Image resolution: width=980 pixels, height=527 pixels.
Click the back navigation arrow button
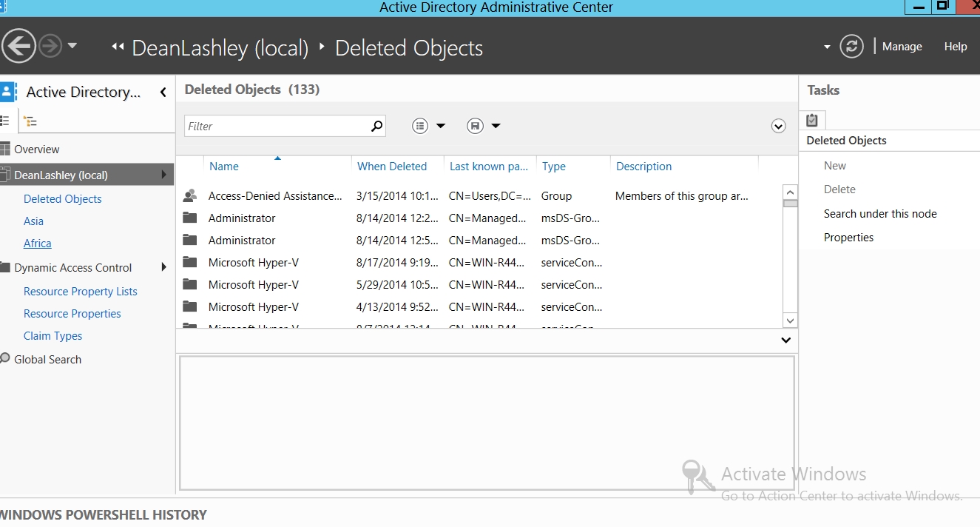pyautogui.click(x=18, y=47)
